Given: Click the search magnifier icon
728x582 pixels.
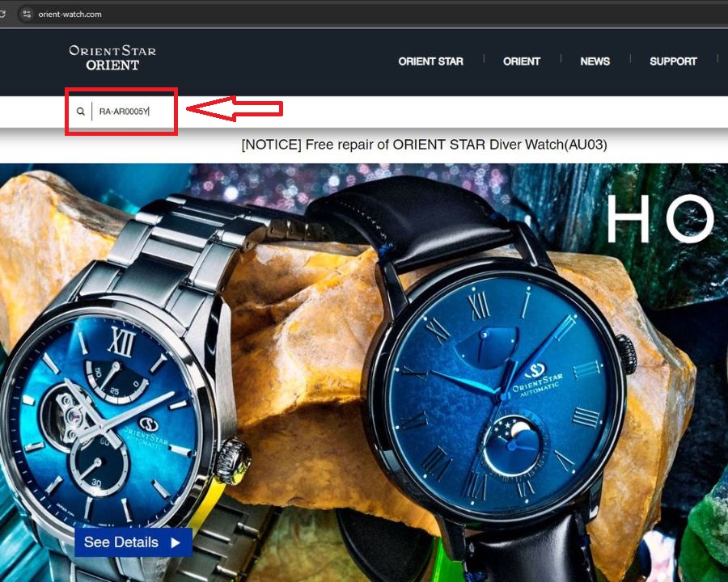Looking at the screenshot, I should (x=81, y=112).
